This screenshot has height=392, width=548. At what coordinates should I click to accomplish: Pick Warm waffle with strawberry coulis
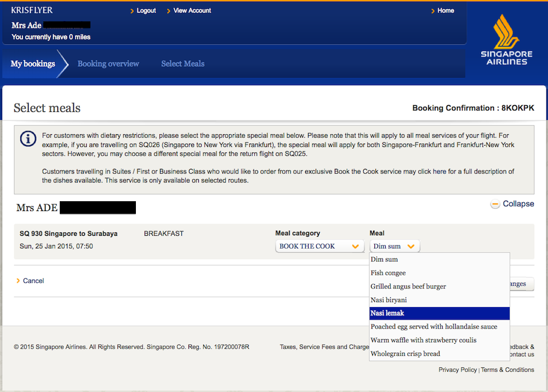[x=439, y=340]
